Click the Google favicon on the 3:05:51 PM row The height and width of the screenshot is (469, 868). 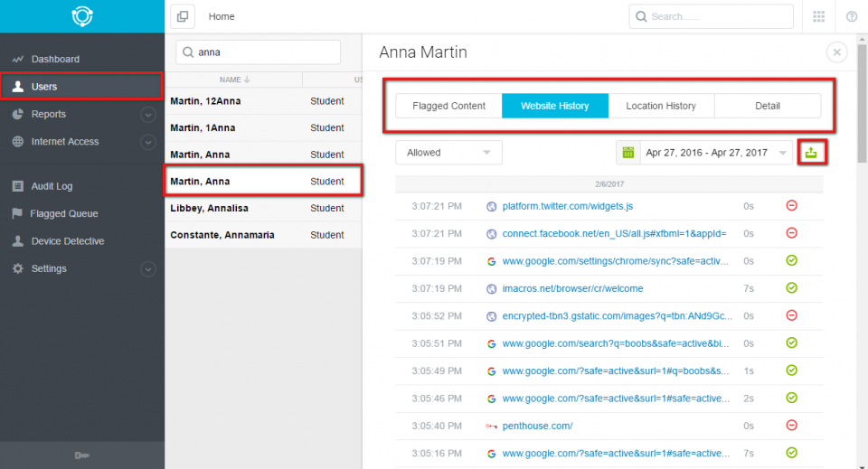click(491, 343)
